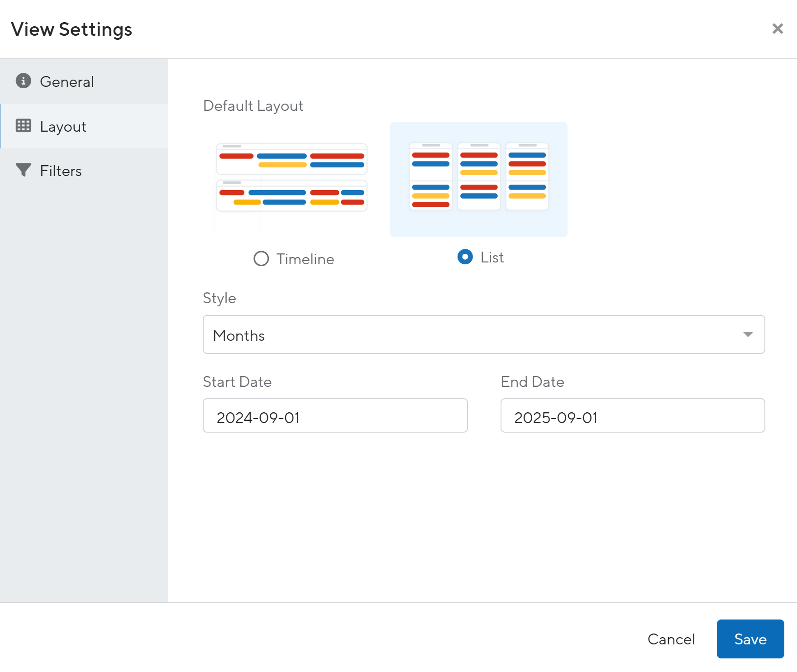
Task: Click the Filters funnel icon
Action: click(x=24, y=170)
